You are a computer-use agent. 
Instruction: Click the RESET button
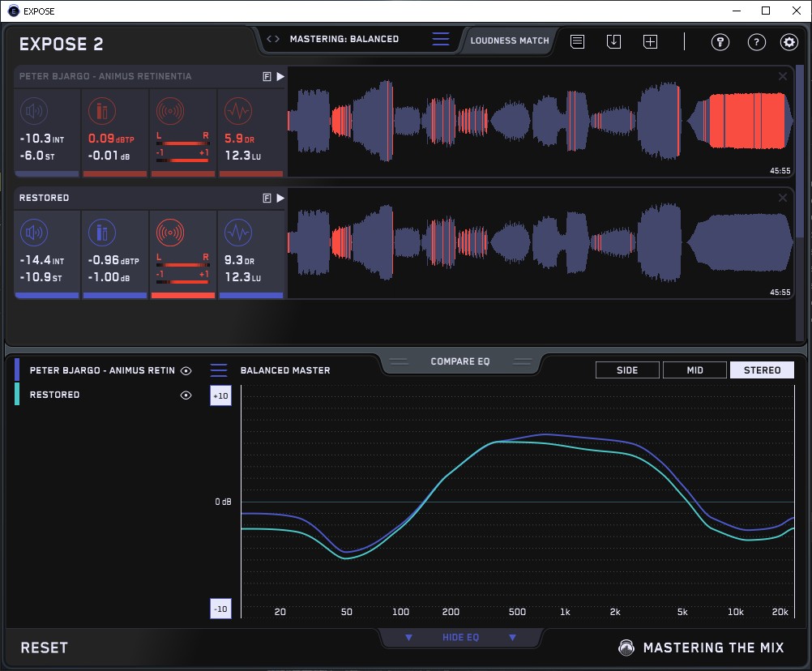[44, 647]
